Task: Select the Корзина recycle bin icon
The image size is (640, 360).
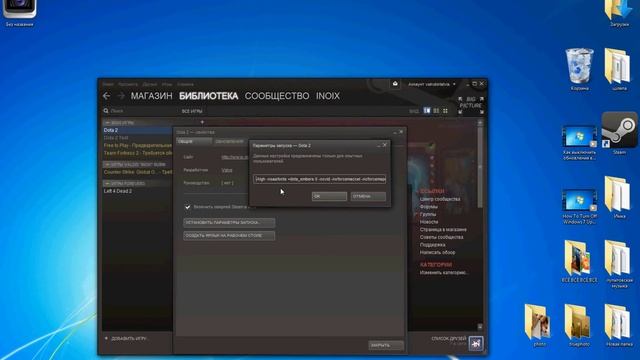Action: (x=580, y=69)
